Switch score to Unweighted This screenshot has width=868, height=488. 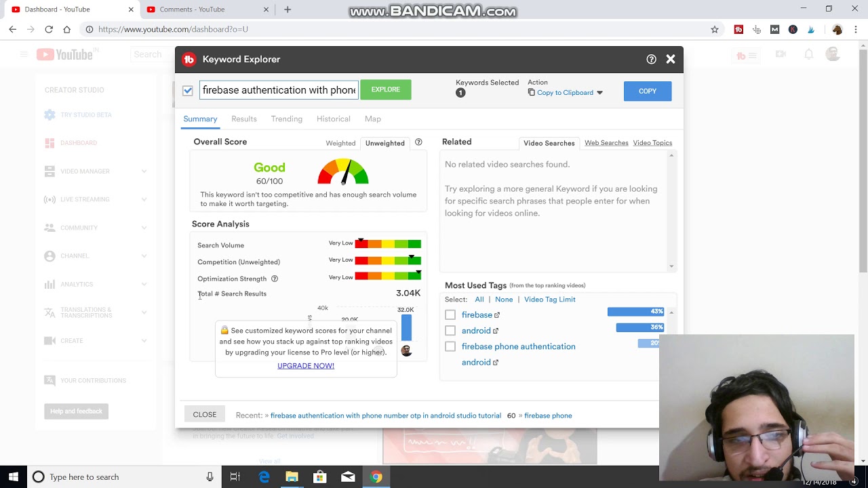click(x=384, y=143)
